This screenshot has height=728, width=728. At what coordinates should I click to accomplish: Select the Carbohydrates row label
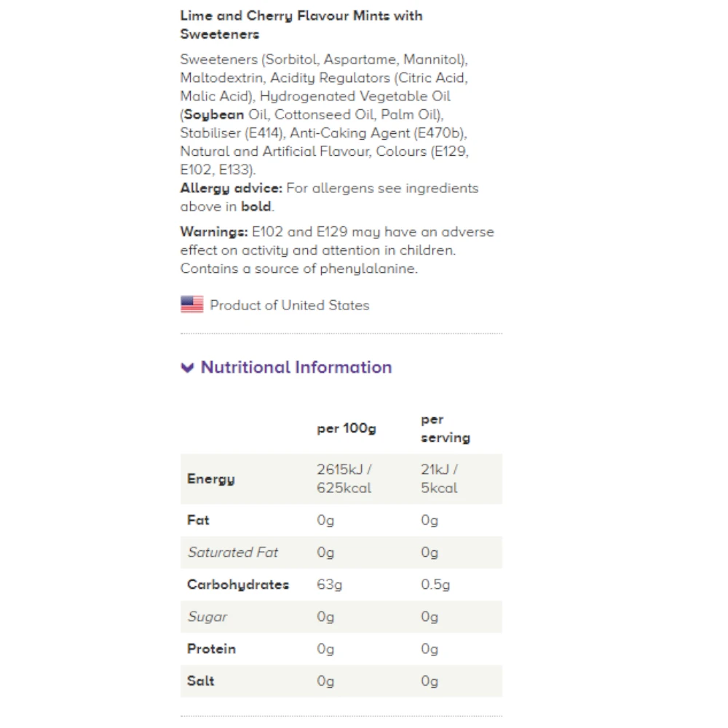(x=238, y=584)
